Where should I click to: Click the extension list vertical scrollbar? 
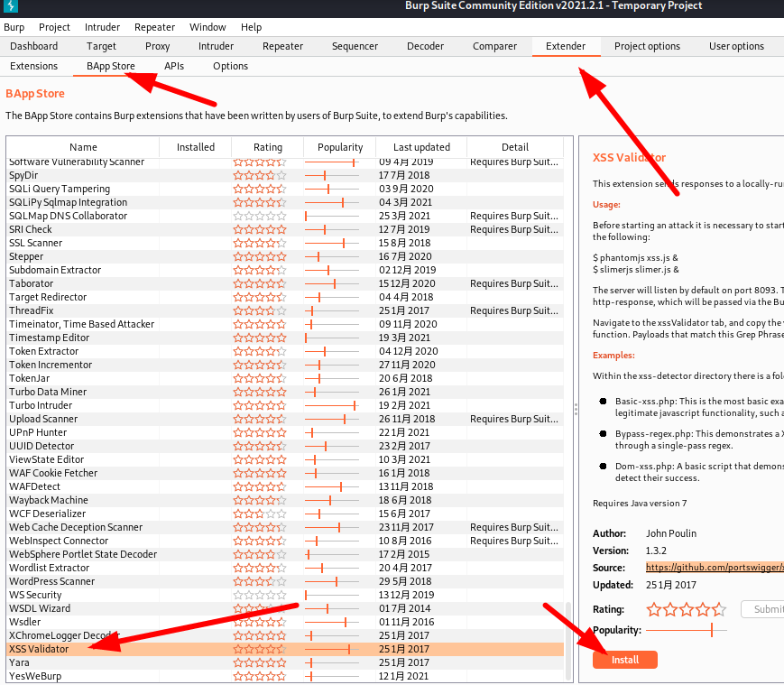click(x=568, y=641)
